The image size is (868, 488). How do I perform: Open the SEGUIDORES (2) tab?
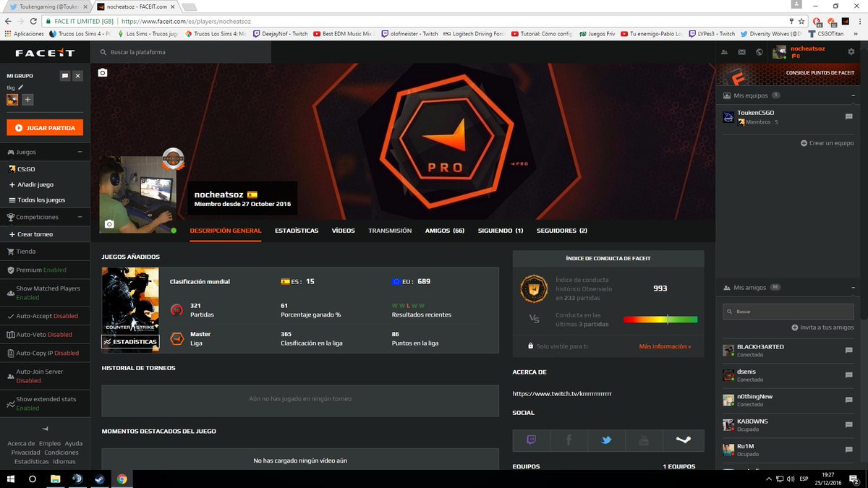click(562, 231)
